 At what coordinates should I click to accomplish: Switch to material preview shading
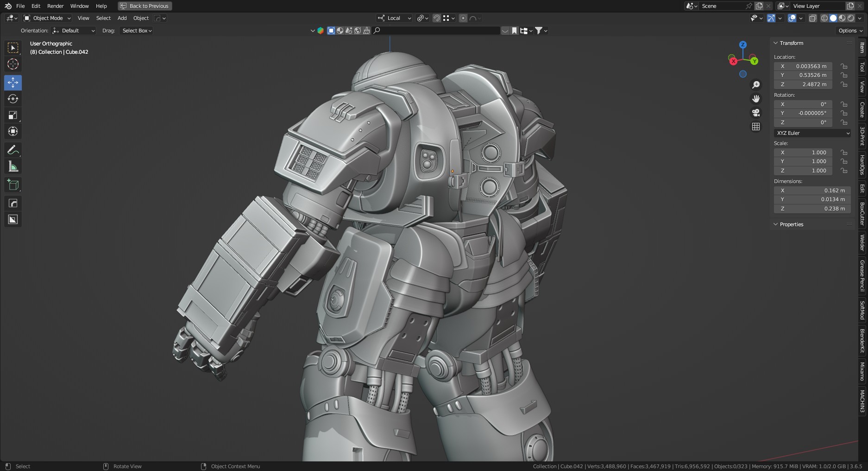pos(842,18)
